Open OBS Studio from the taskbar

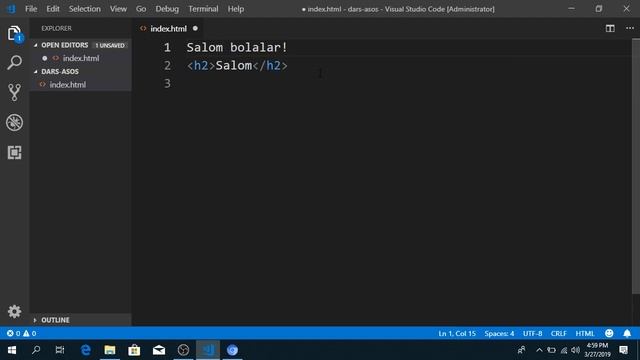tap(183, 350)
